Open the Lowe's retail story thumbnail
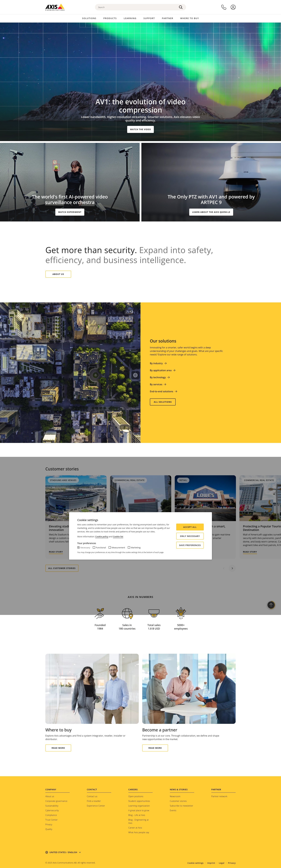The height and width of the screenshot is (868, 281). point(205,498)
